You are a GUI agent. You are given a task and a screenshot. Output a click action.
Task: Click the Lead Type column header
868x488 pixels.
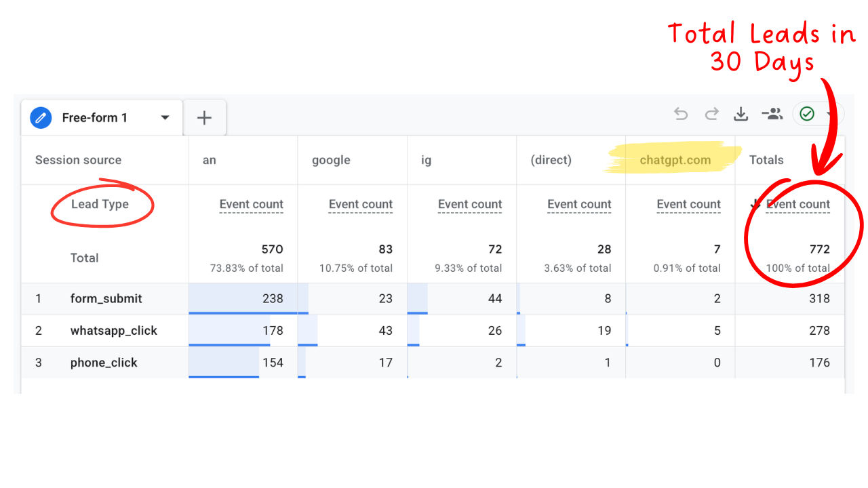[100, 204]
